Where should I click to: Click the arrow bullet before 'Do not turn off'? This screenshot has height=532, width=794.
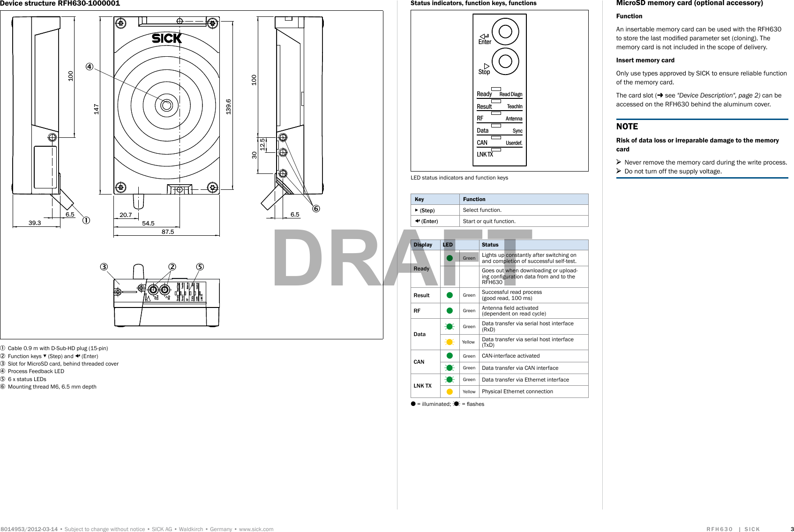[x=619, y=171]
